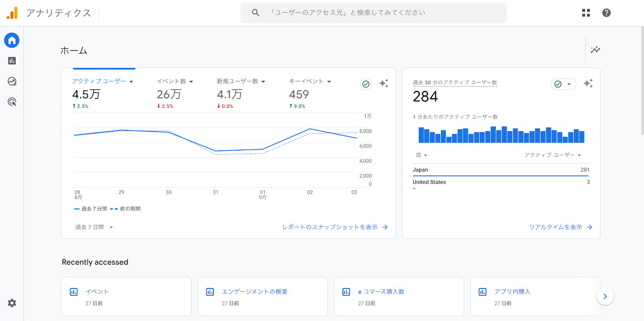
Task: Open the 国 dimension dropdown
Action: click(421, 155)
